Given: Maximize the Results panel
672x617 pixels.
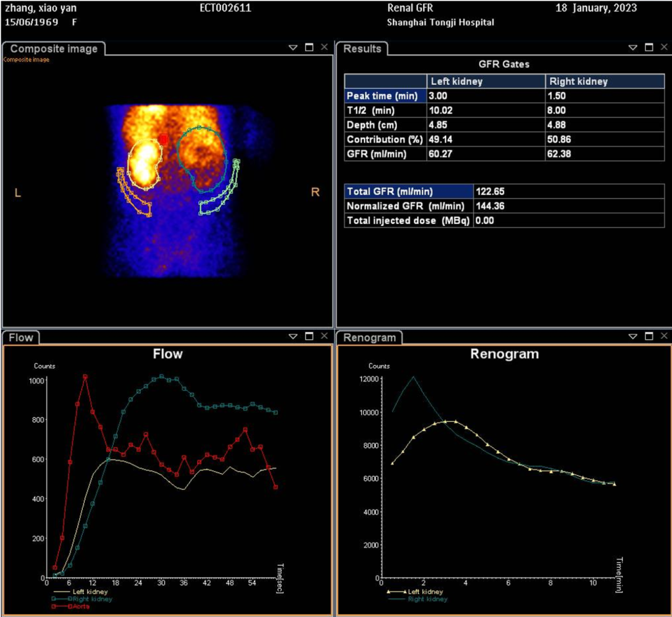Looking at the screenshot, I should pyautogui.click(x=649, y=47).
